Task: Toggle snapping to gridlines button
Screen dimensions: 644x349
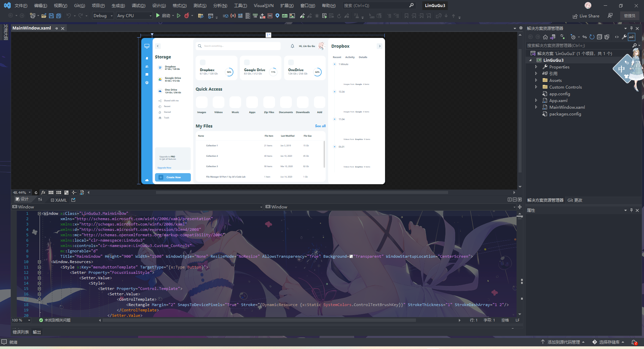Action: click(x=59, y=193)
